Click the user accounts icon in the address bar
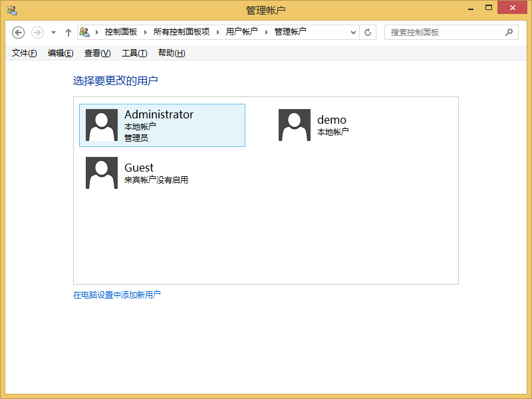Screen dimensions: 532x399 [x=86, y=32]
